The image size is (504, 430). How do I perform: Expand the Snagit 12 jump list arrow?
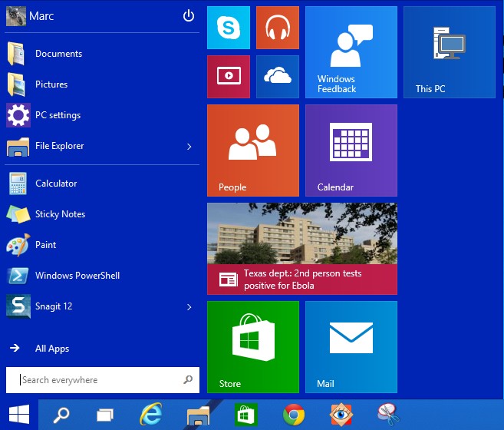click(189, 307)
